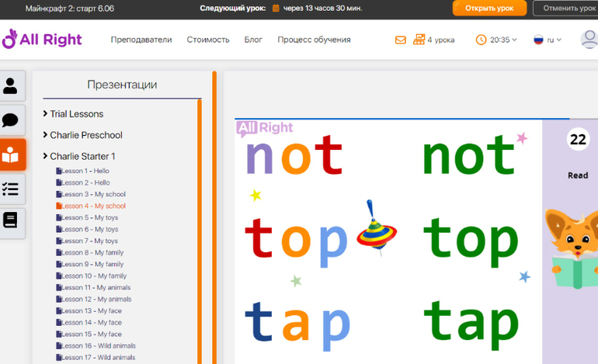598x364 pixels.
Task: Click the envelope messages icon
Action: (x=401, y=40)
